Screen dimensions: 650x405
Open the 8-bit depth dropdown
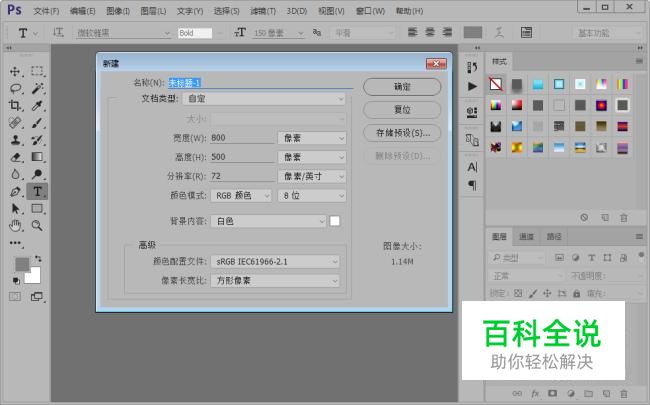pyautogui.click(x=312, y=196)
